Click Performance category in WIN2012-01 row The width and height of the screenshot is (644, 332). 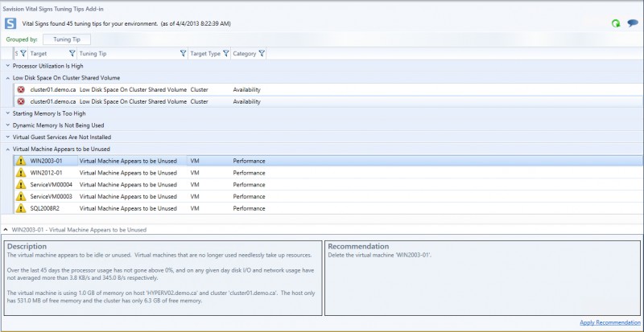[x=249, y=173]
